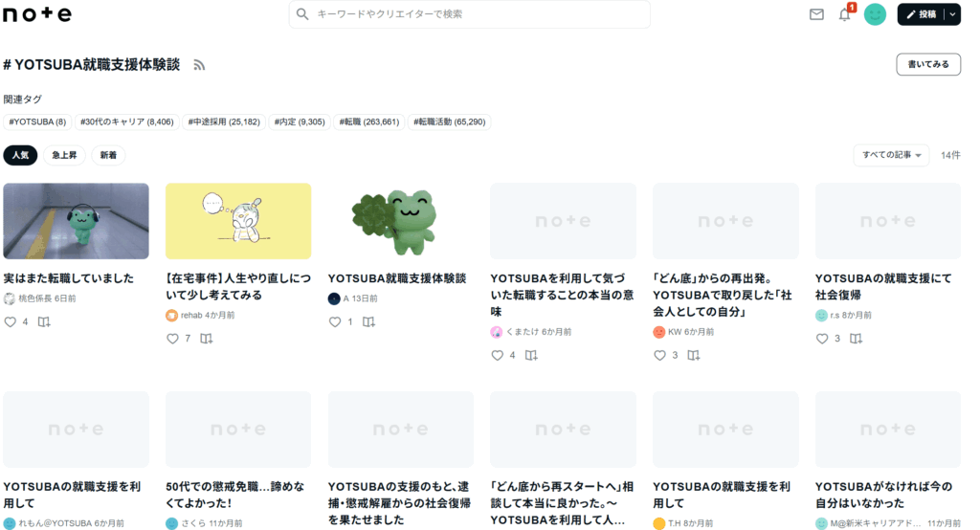Open the #30代のキャリア related tag
The height and width of the screenshot is (530, 980).
pyautogui.click(x=127, y=121)
